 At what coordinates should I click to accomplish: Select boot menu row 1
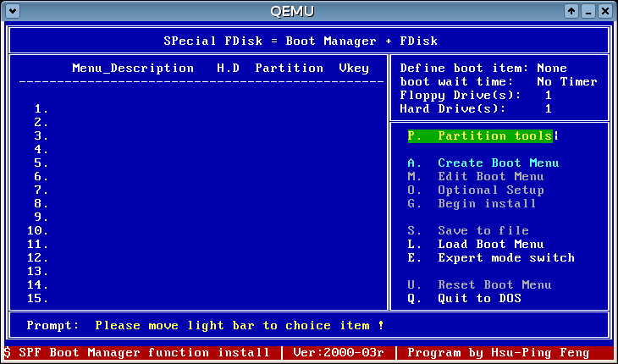[41, 108]
